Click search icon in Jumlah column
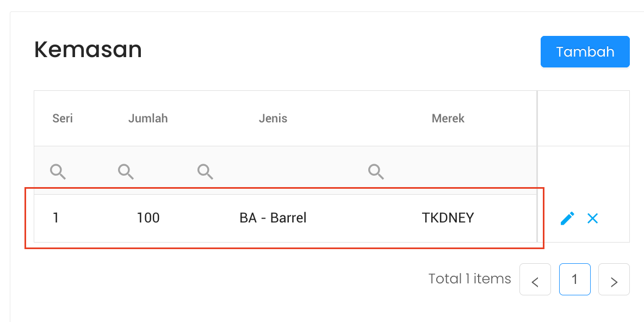Image resolution: width=644 pixels, height=322 pixels. click(x=126, y=172)
